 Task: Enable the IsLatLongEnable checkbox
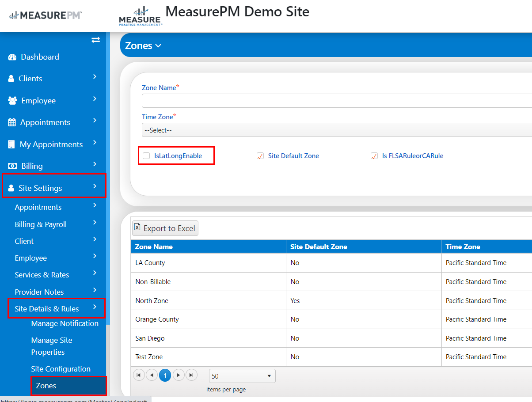[146, 155]
